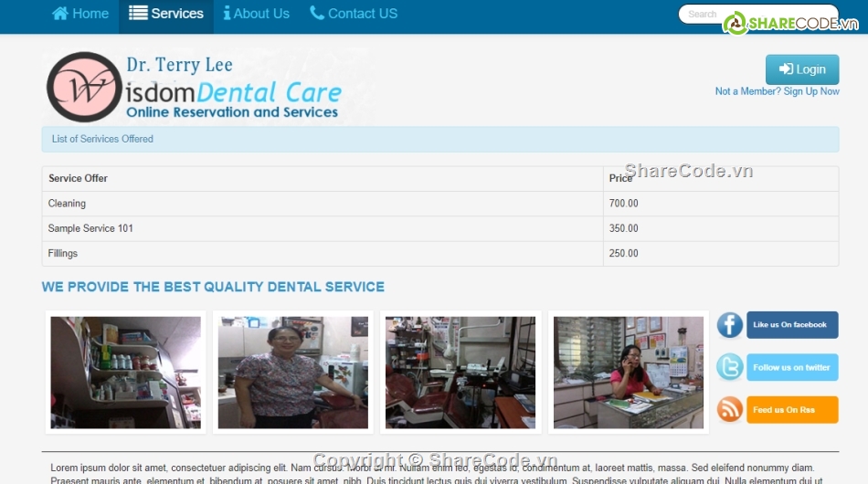The image size is (868, 484).
Task: Click the RSS feed icon
Action: pyautogui.click(x=729, y=410)
